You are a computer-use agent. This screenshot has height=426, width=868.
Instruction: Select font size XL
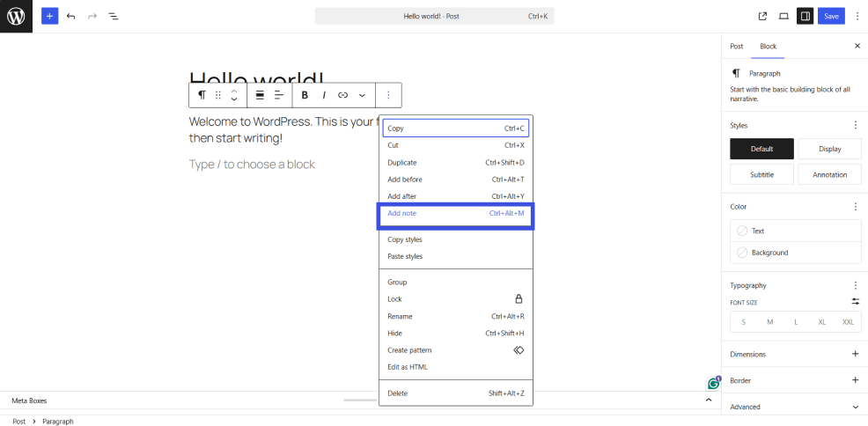822,322
